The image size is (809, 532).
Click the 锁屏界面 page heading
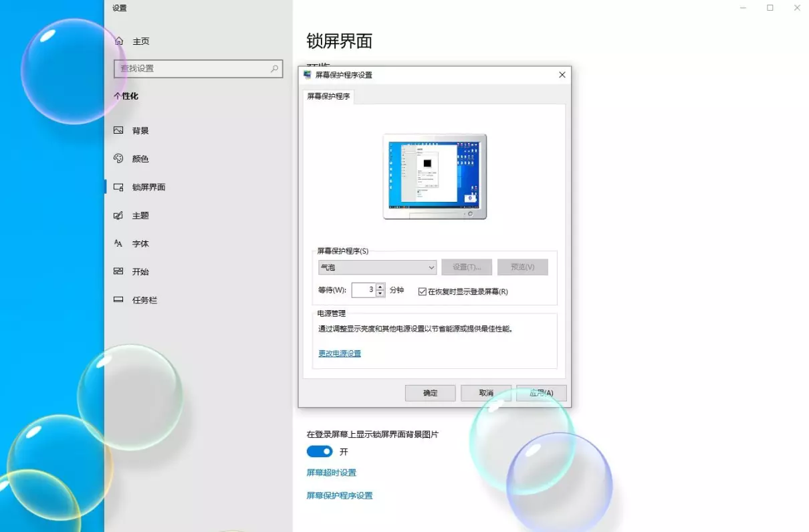coord(340,41)
